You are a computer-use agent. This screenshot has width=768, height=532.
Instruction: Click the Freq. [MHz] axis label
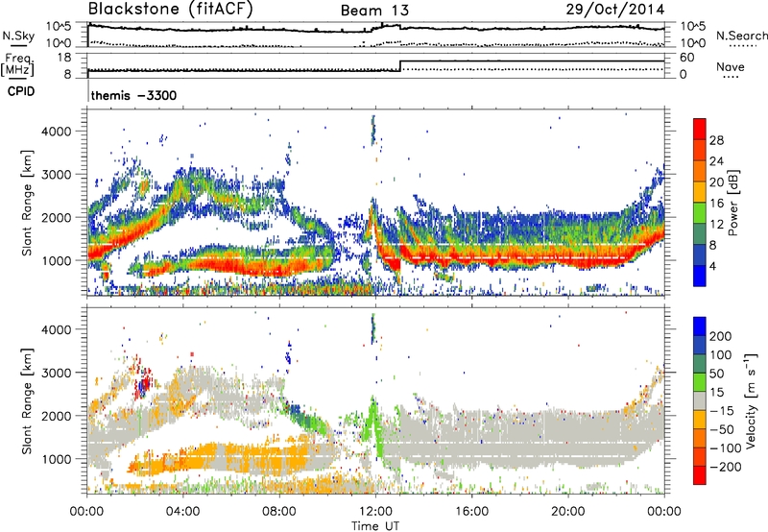[x=17, y=65]
